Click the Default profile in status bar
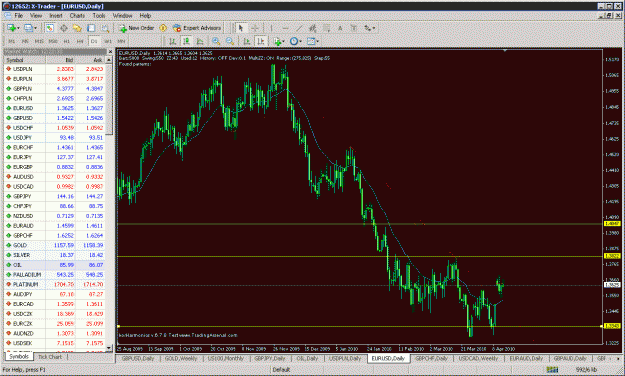This screenshot has height=376, width=625. tap(281, 370)
